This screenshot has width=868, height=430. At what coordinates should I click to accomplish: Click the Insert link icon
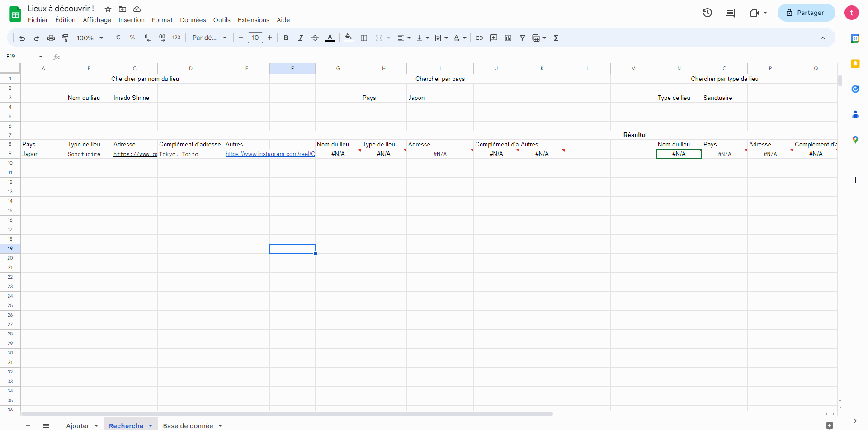[479, 38]
